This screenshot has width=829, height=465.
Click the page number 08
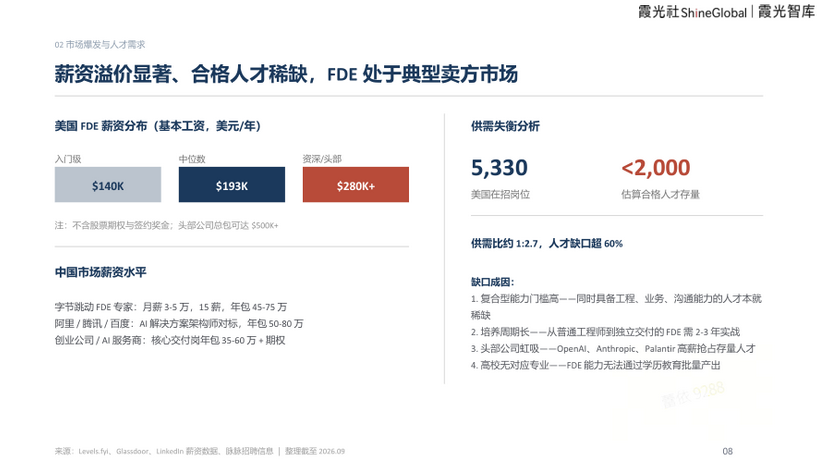pyautogui.click(x=727, y=451)
